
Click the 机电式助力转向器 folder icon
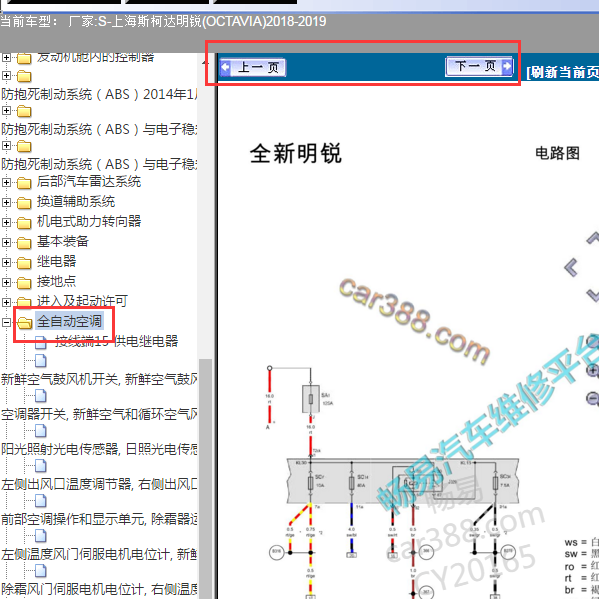[x=24, y=223]
